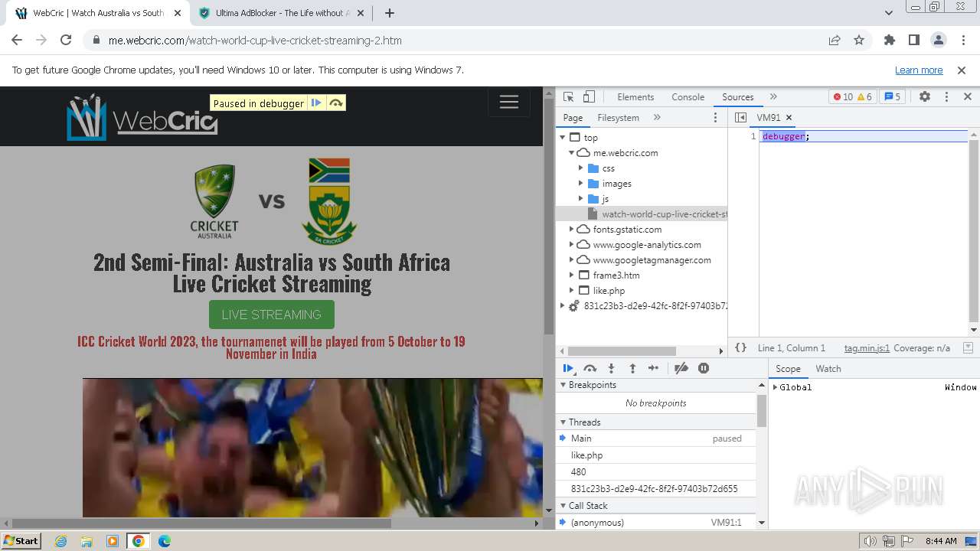Close the VM91 editor tab
The image size is (980, 551).
789,118
